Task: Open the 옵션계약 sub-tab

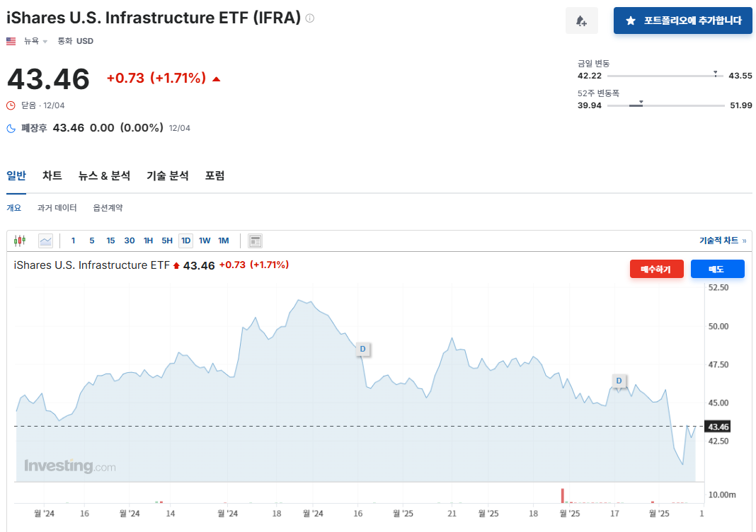Action: pyautogui.click(x=108, y=208)
